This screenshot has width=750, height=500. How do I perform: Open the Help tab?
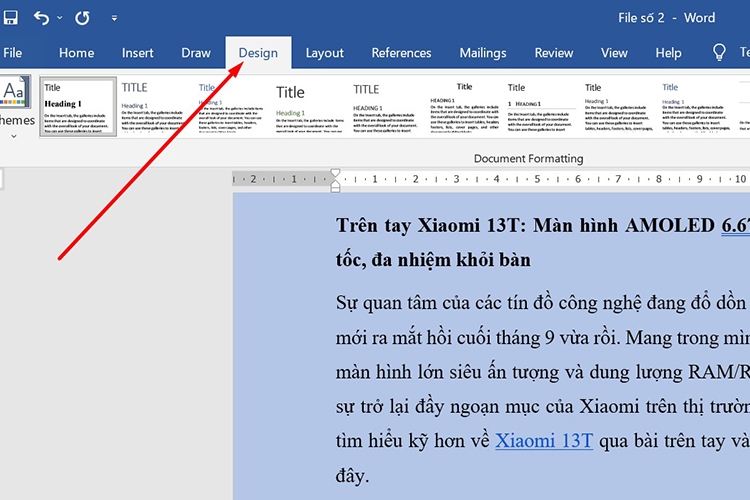[668, 53]
